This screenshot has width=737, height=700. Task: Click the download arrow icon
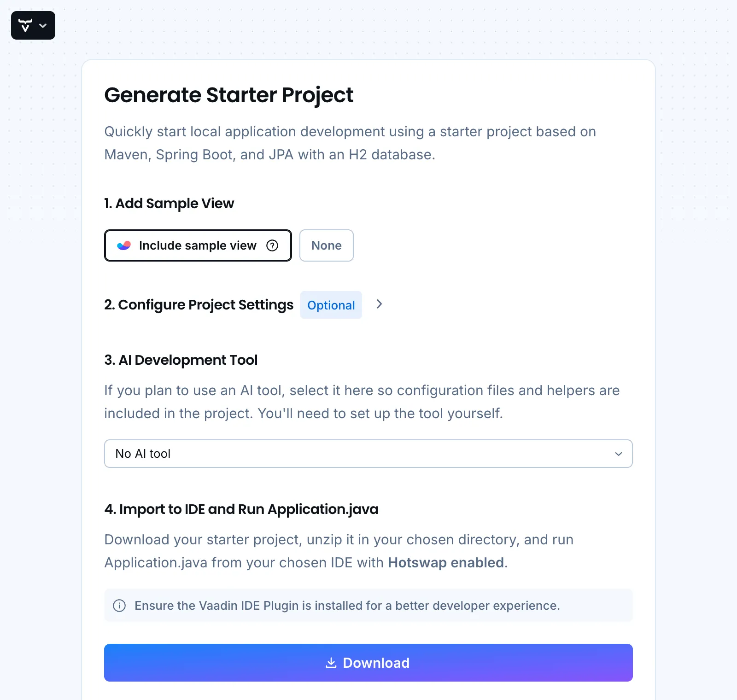331,663
